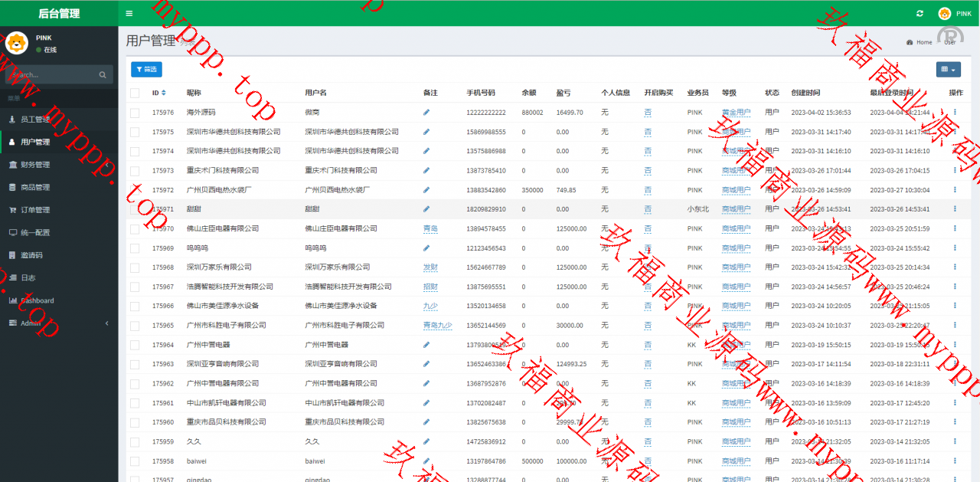Check the row checkbox for user 175976

click(135, 113)
